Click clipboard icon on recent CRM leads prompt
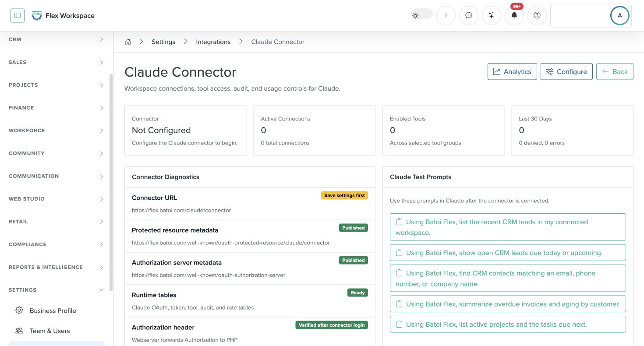The image size is (644, 346). click(399, 222)
